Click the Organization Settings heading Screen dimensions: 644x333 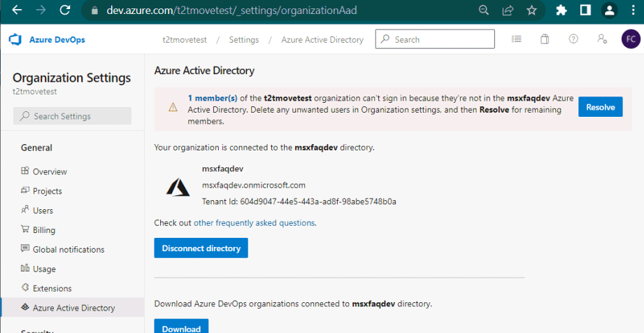coord(71,78)
